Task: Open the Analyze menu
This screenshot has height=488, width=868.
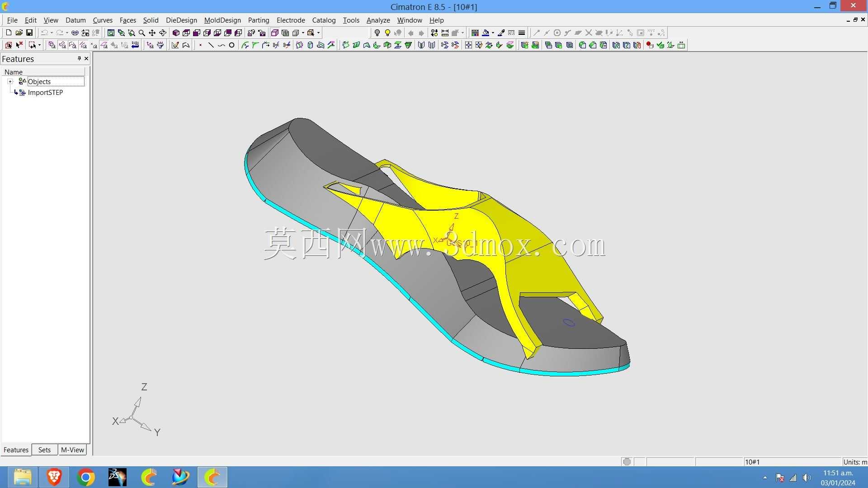Action: pos(378,20)
